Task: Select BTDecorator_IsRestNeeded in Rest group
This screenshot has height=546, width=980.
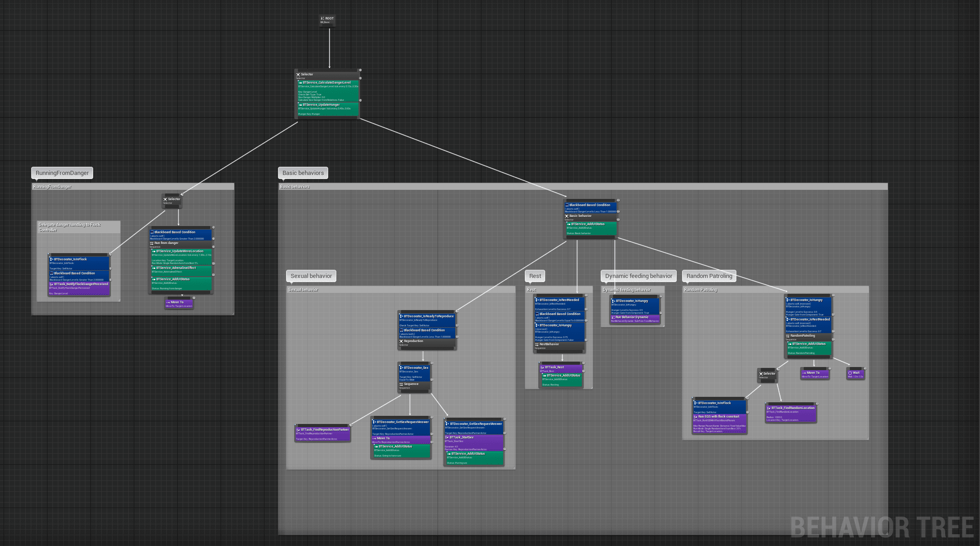Action: [560, 304]
